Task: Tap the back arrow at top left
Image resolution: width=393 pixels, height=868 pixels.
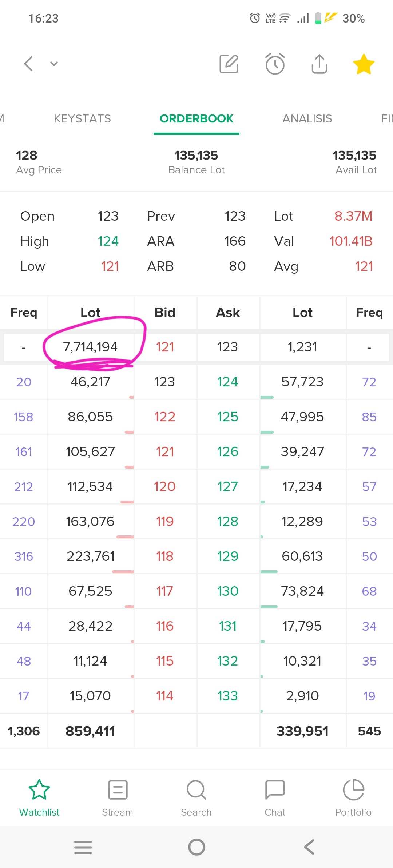Action: (28, 64)
